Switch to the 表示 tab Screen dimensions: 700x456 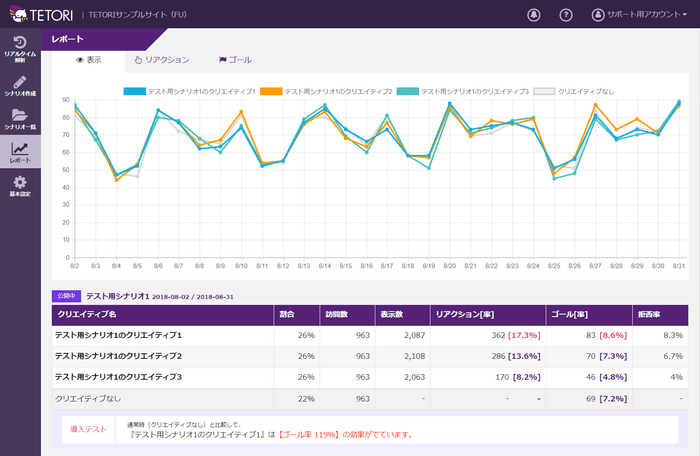(89, 60)
